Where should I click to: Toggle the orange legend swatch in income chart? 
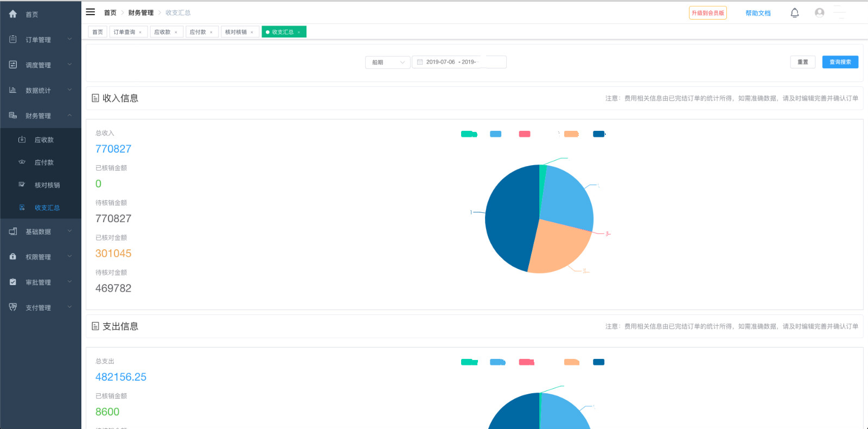[571, 134]
